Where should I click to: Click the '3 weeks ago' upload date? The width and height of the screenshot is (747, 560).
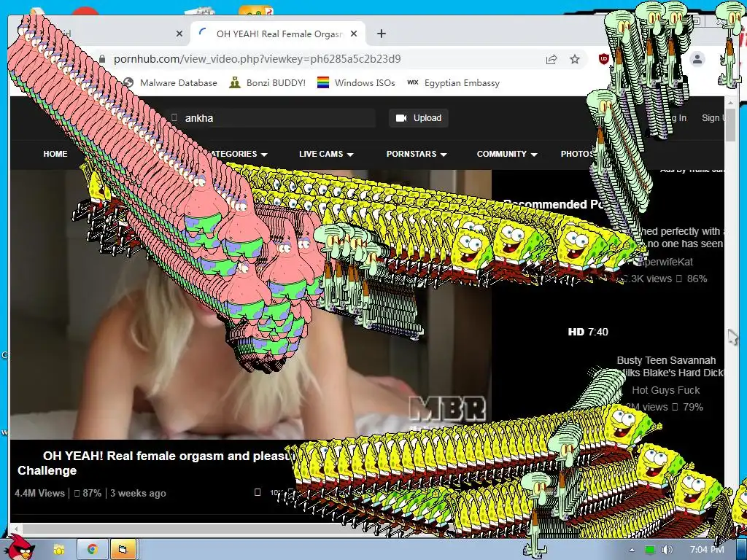pos(138,494)
